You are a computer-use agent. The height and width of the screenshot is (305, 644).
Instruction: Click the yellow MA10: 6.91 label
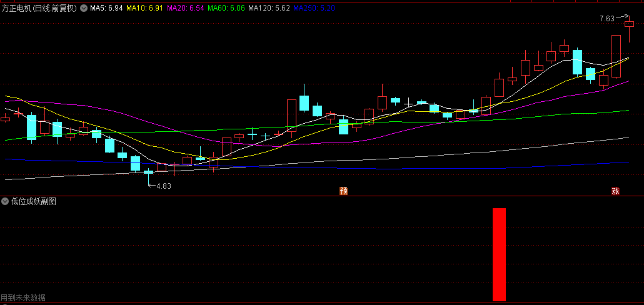[x=146, y=7]
